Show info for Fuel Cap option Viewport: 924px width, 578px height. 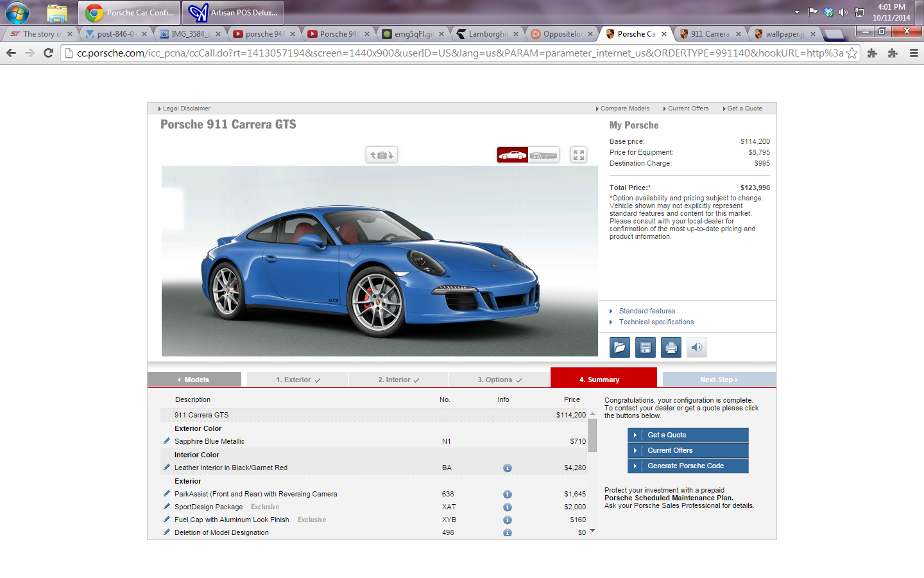point(508,520)
